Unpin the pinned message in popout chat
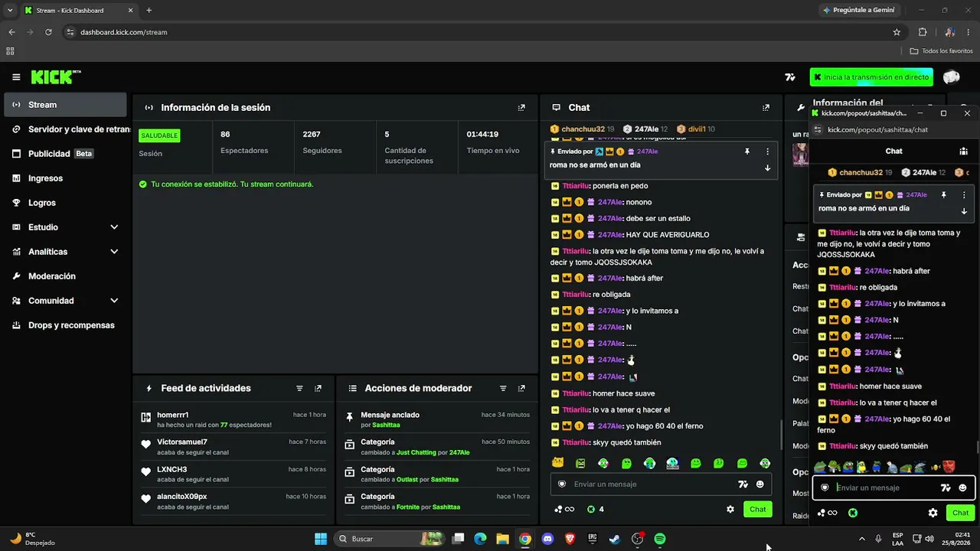The image size is (980, 551). (944, 195)
